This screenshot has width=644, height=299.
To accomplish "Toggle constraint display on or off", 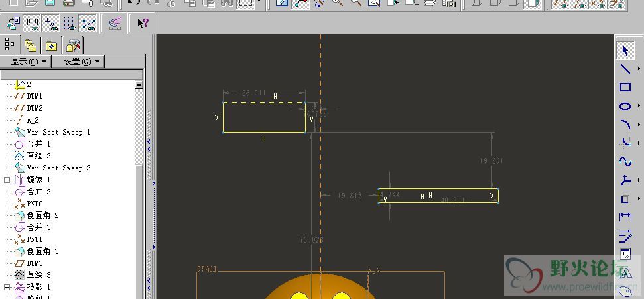I will pos(51,23).
